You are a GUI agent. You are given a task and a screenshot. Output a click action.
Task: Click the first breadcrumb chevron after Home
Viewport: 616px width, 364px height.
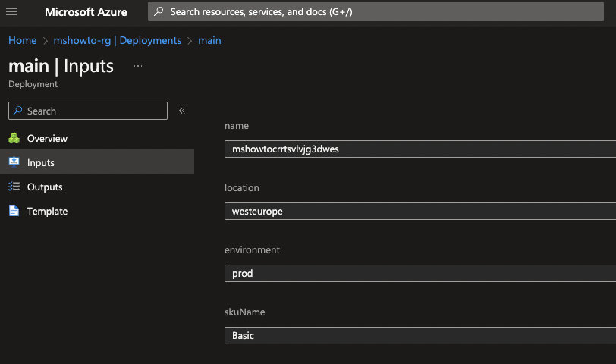[x=46, y=41]
